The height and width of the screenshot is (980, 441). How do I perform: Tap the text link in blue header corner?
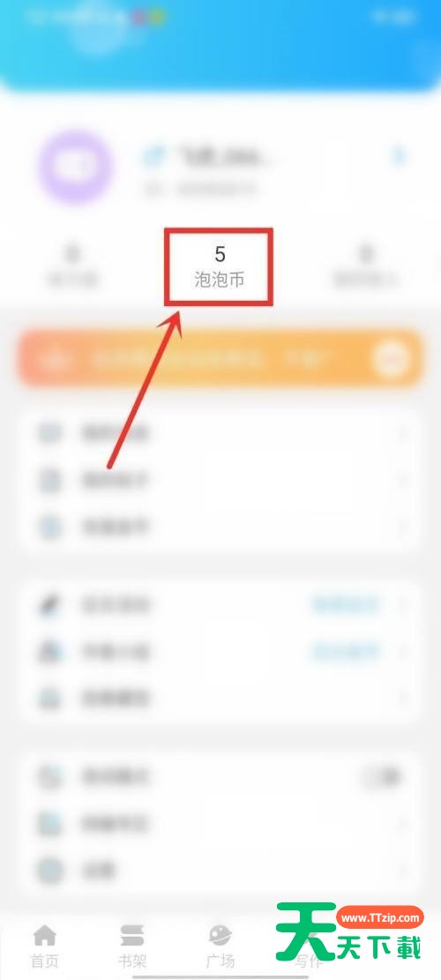pyautogui.click(x=391, y=17)
